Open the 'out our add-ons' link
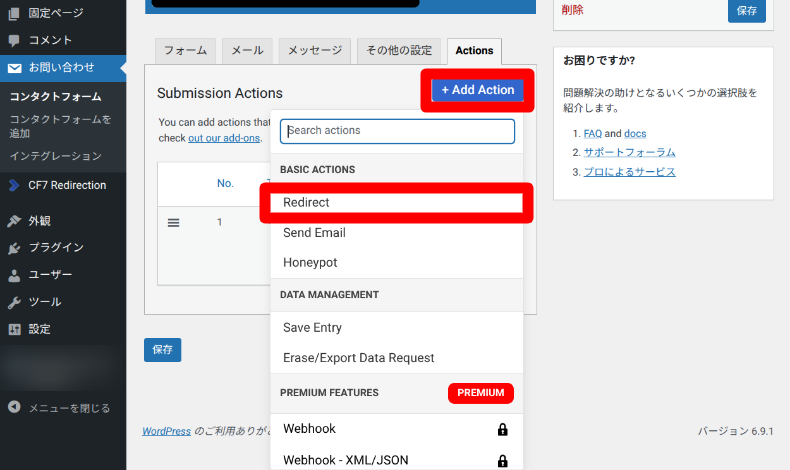 tap(224, 138)
